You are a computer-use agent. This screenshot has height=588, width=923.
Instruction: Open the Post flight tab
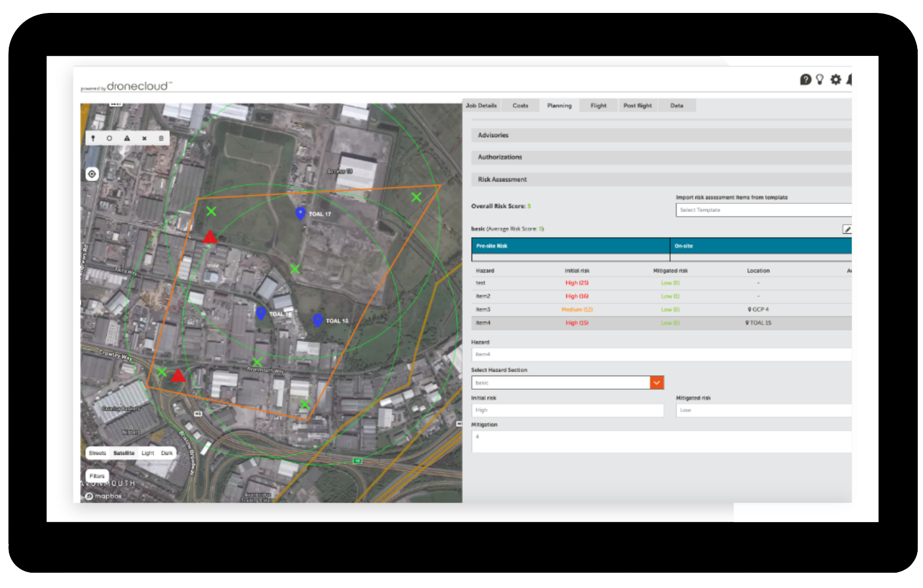pyautogui.click(x=637, y=106)
